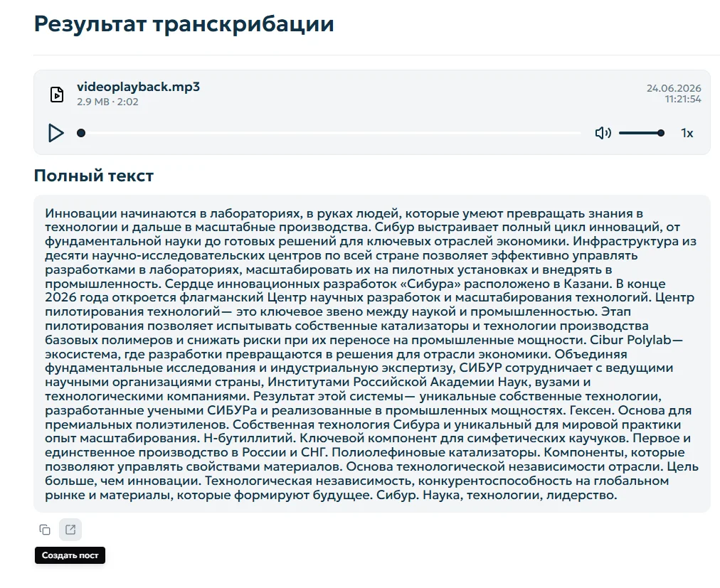
Task: Copy the transcription text icon
Action: click(x=45, y=530)
